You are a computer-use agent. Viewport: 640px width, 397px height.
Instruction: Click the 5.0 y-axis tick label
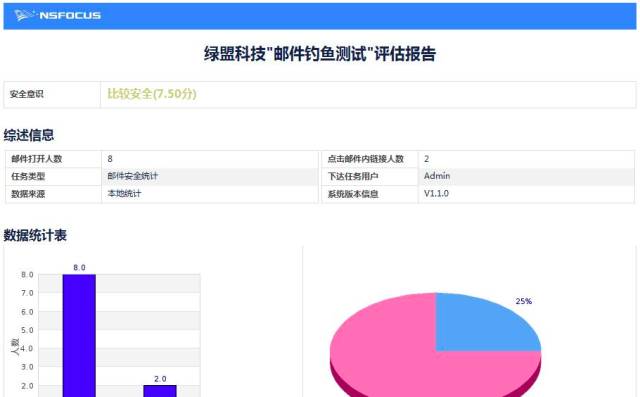pyautogui.click(x=27, y=330)
